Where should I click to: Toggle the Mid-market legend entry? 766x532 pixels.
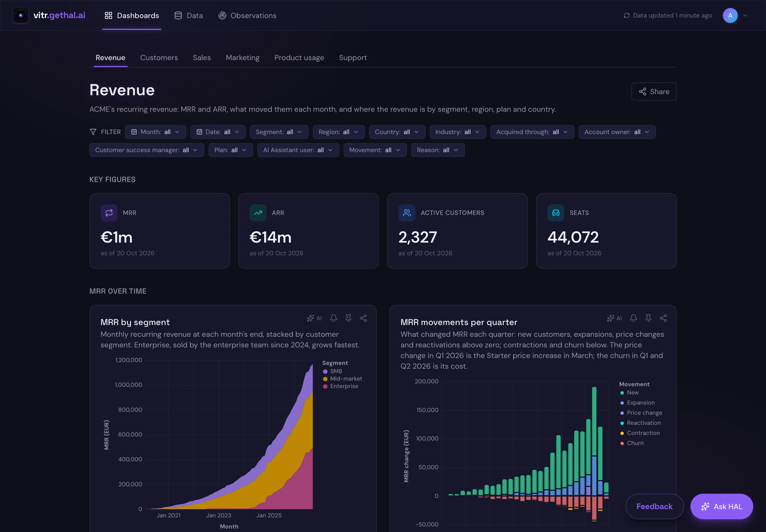[x=342, y=379]
